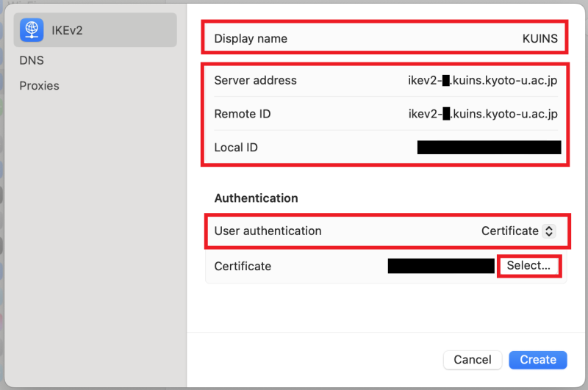Screen dimensions: 588x390
Task: Click the Display name label
Action: 251,39
